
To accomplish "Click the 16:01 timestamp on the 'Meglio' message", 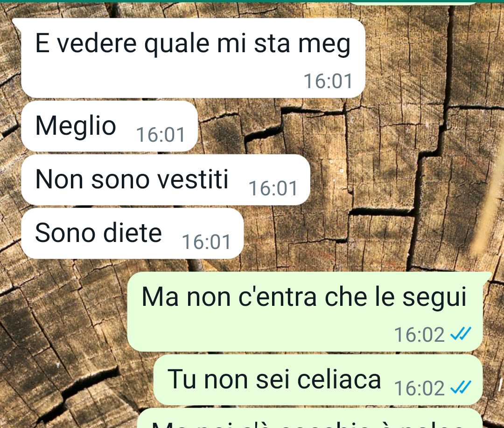I will tap(161, 135).
